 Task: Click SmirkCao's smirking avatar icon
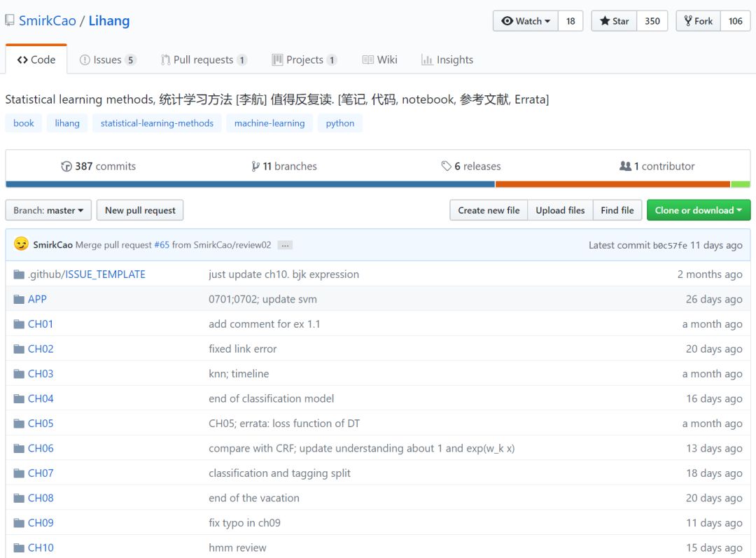(x=21, y=244)
